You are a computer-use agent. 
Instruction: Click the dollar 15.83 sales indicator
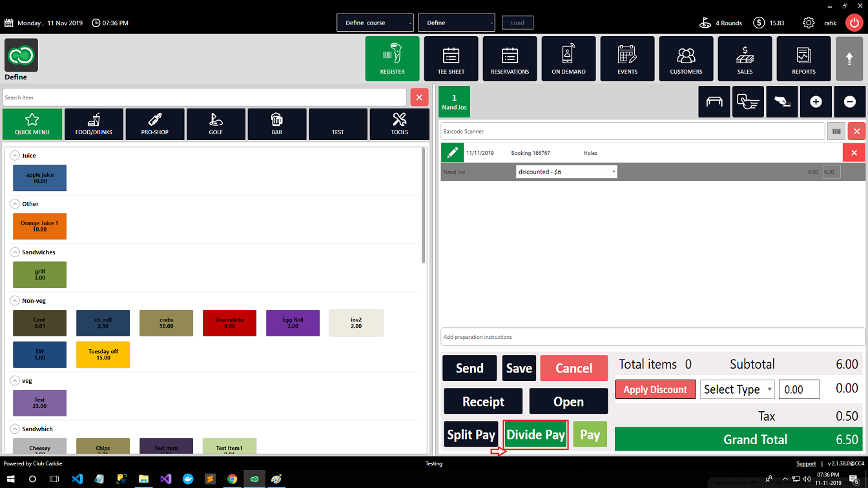pyautogui.click(x=769, y=23)
